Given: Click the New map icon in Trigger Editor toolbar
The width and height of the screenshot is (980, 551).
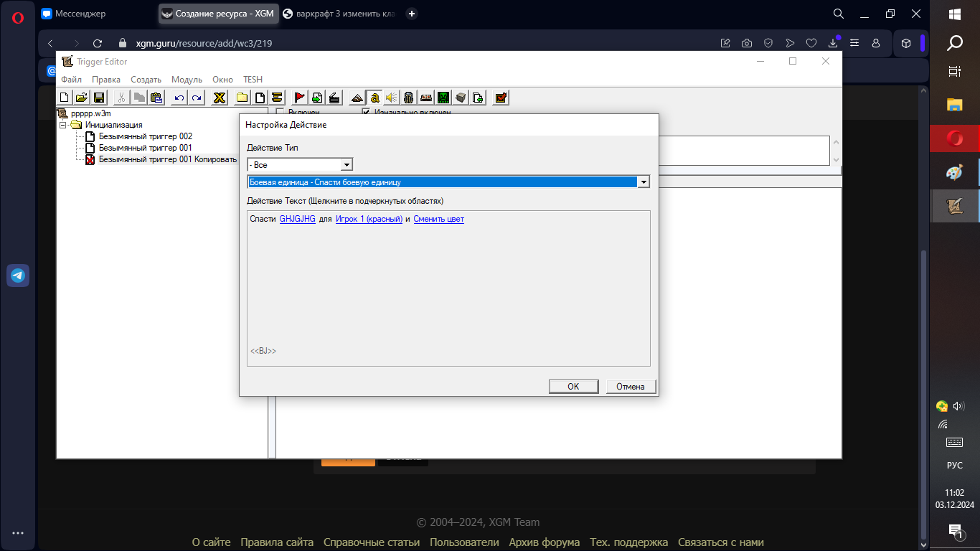Looking at the screenshot, I should coord(65,98).
